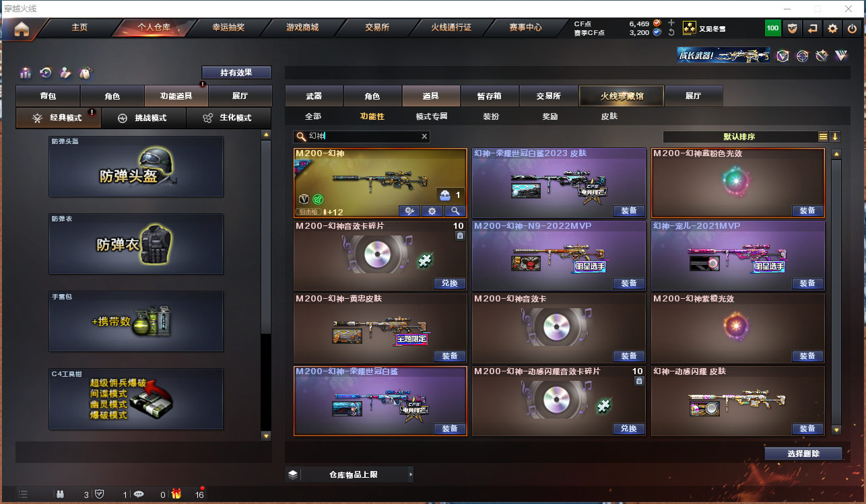Toggle sort direction arrow icon
This screenshot has height=504, width=866.
tap(835, 137)
